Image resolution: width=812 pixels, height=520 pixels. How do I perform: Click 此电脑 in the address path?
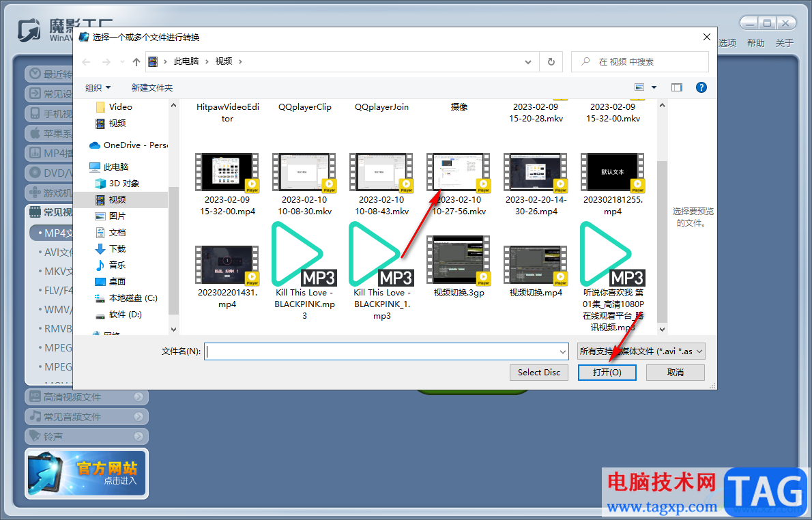coord(186,61)
